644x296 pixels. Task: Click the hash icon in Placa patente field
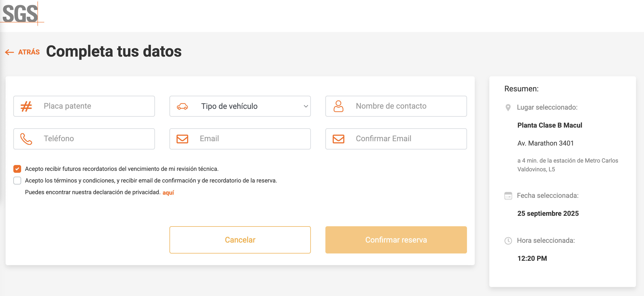tap(26, 106)
